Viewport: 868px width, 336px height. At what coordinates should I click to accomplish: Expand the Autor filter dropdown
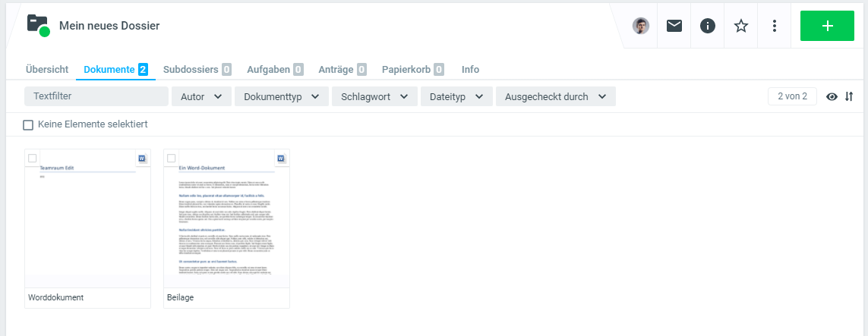point(201,96)
